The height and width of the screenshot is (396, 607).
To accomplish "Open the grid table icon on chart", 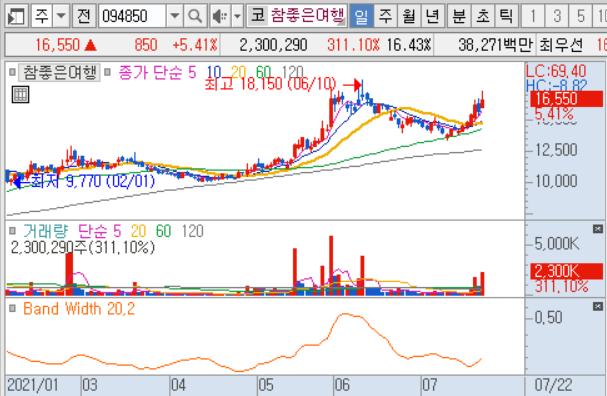I will pyautogui.click(x=21, y=95).
